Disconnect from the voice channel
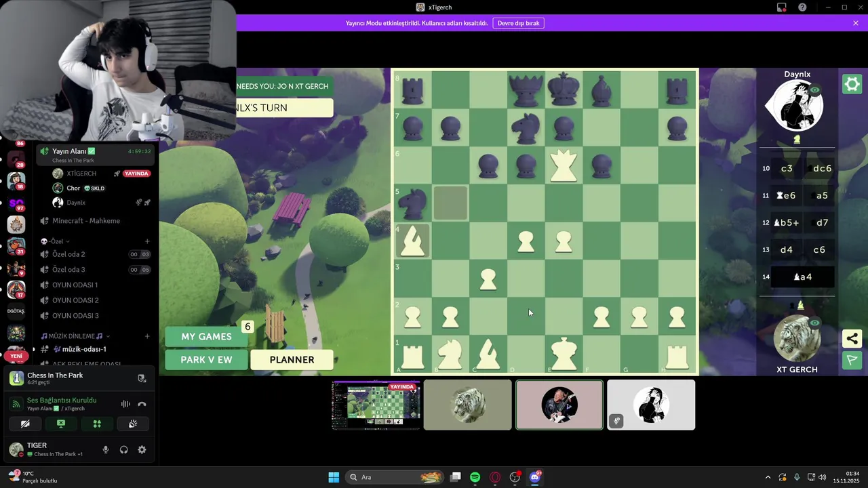Viewport: 868px width, 488px height. coord(142,404)
